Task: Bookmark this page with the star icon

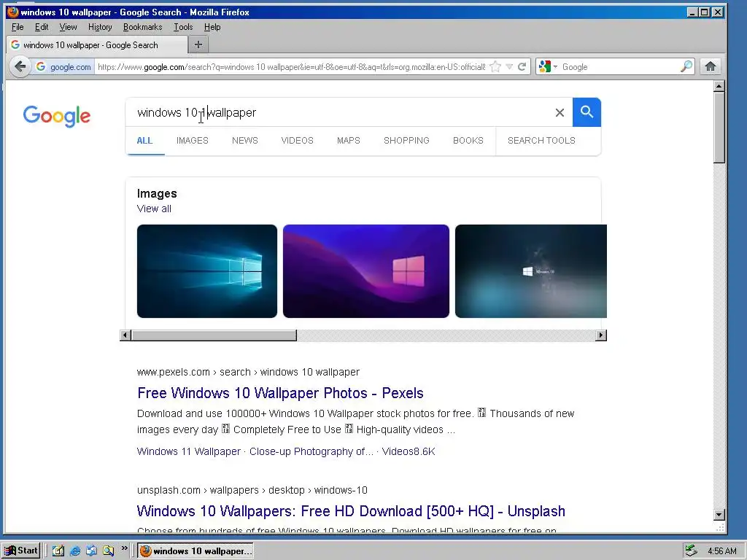Action: pyautogui.click(x=495, y=66)
